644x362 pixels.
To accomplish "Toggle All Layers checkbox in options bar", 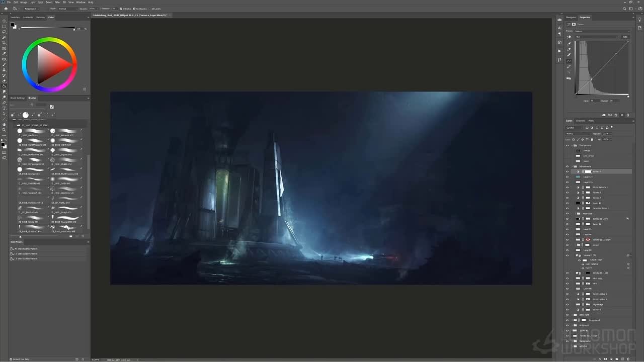I will pyautogui.click(x=150, y=9).
